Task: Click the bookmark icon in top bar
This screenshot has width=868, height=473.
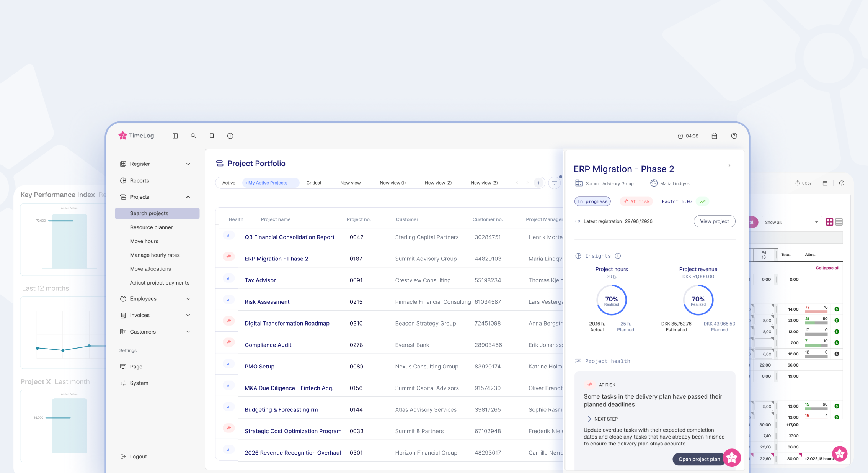Action: point(212,136)
